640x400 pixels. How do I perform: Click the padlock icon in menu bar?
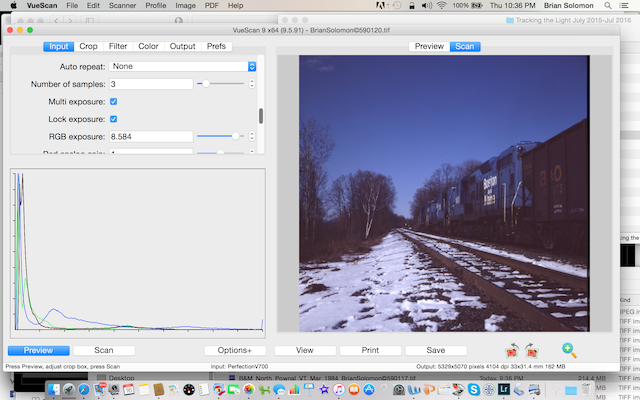tap(412, 5)
